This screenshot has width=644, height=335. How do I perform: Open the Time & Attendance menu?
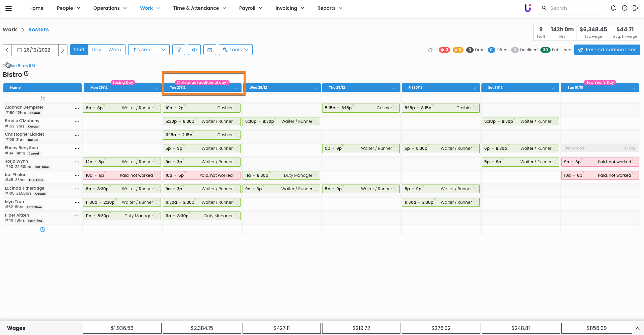click(x=199, y=8)
